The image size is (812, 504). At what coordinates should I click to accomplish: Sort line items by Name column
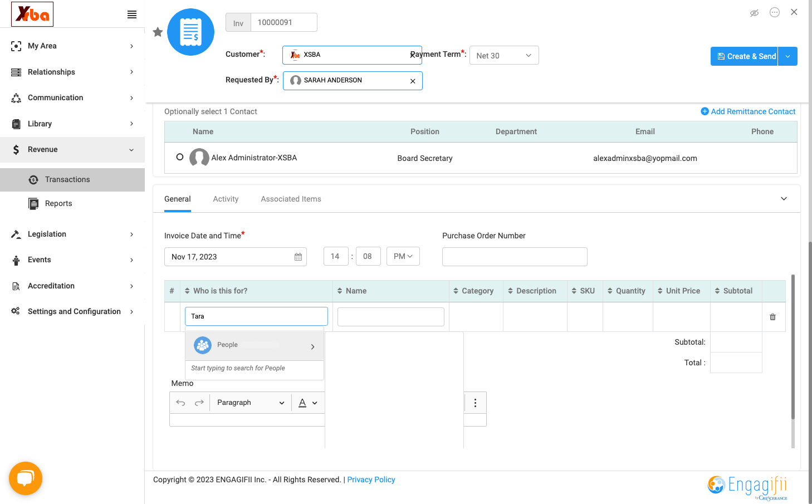pyautogui.click(x=352, y=291)
